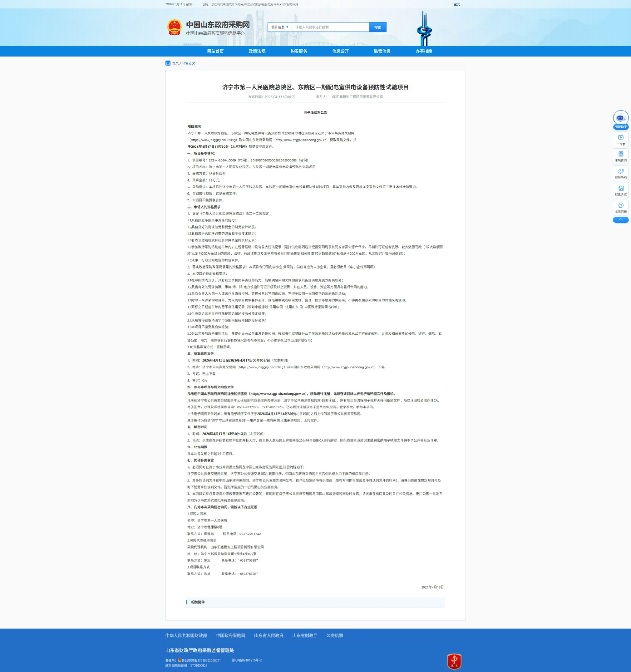Click the red 政府网站找错 badge in footer
The width and height of the screenshot is (631, 672).
454,661
